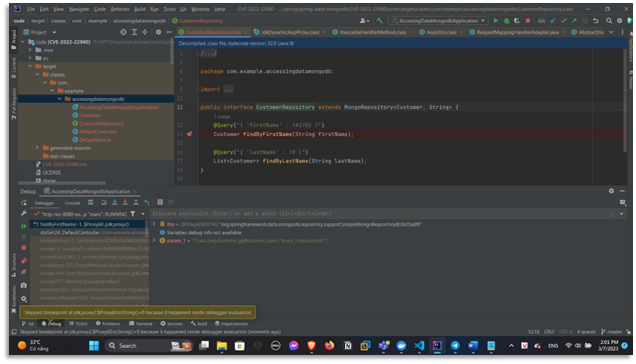636x364 pixels.
Task: Toggle the breakpoint on line 14
Action: click(x=189, y=134)
